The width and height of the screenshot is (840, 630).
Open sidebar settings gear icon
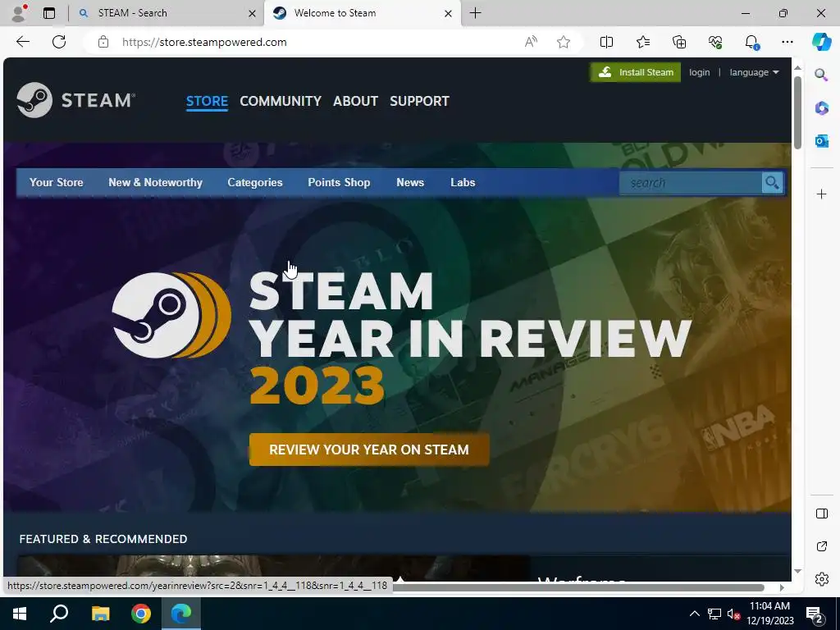click(x=821, y=579)
